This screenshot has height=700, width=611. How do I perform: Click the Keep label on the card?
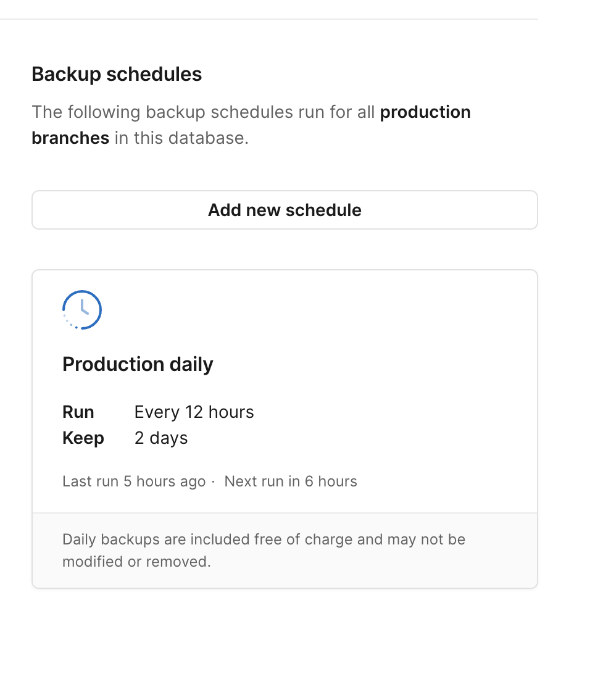pyautogui.click(x=83, y=438)
